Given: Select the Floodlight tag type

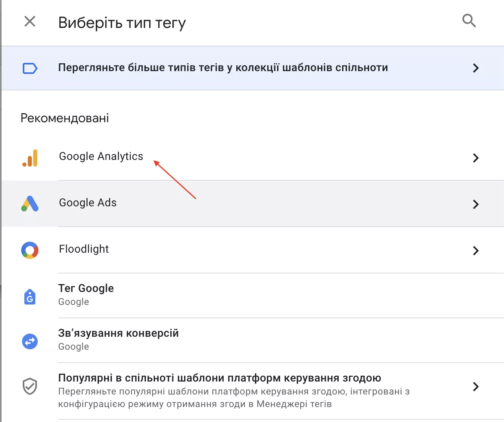Looking at the screenshot, I should click(84, 249).
